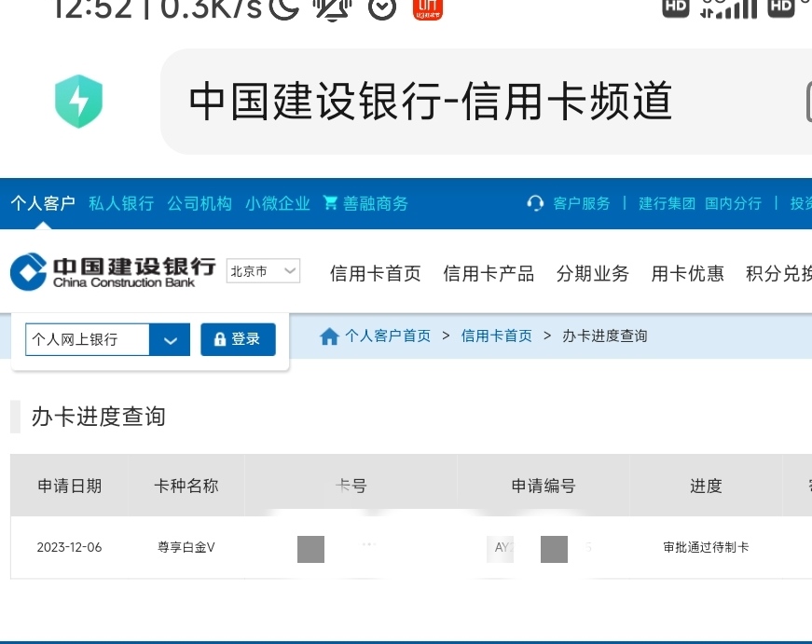The height and width of the screenshot is (644, 812).
Task: Tap the green lightning shield icon
Action: coord(78,102)
